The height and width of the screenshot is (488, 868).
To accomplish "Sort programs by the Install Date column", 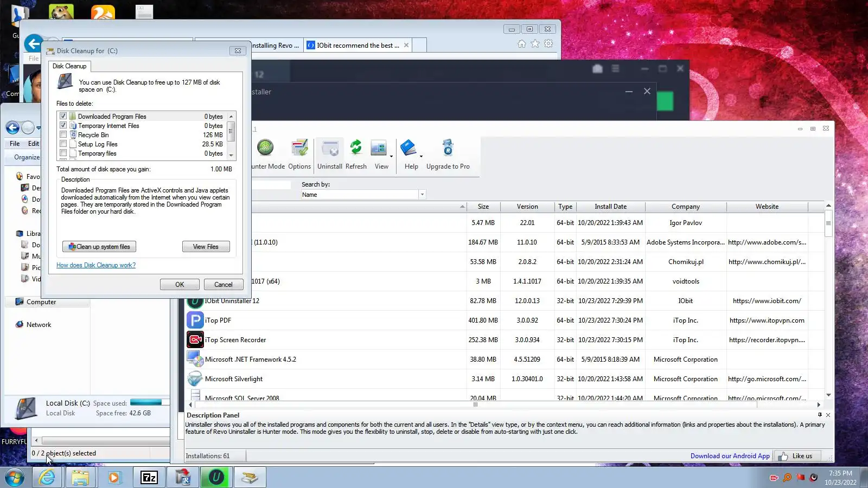I will [x=610, y=207].
